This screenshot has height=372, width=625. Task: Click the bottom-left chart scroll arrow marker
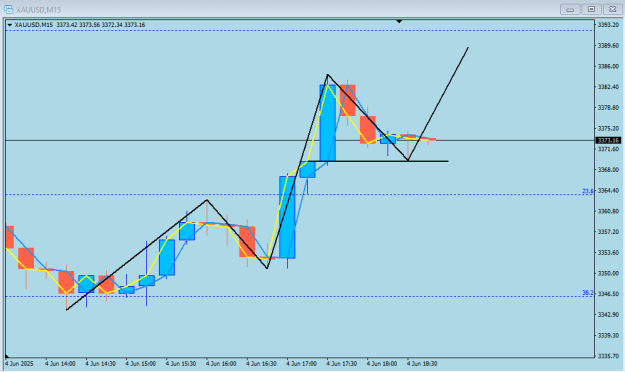pyautogui.click(x=7, y=355)
